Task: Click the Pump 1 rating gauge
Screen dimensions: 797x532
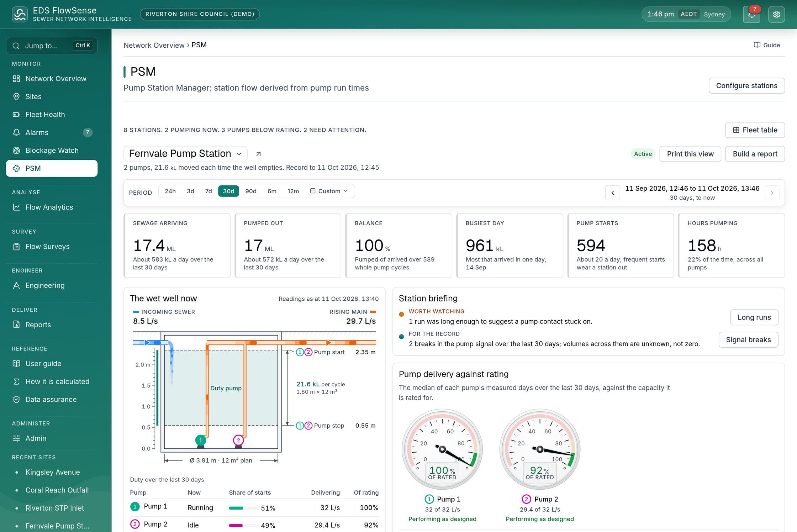Action: (442, 449)
